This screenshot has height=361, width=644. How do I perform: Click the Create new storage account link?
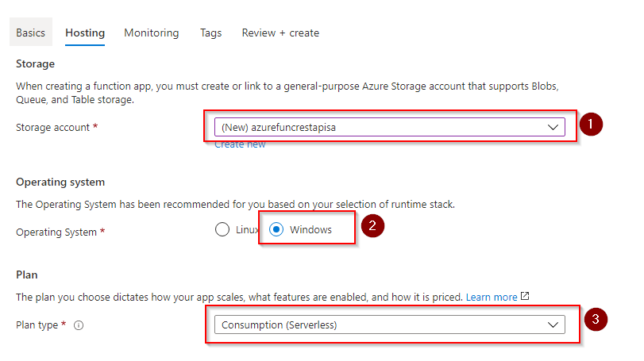(240, 144)
